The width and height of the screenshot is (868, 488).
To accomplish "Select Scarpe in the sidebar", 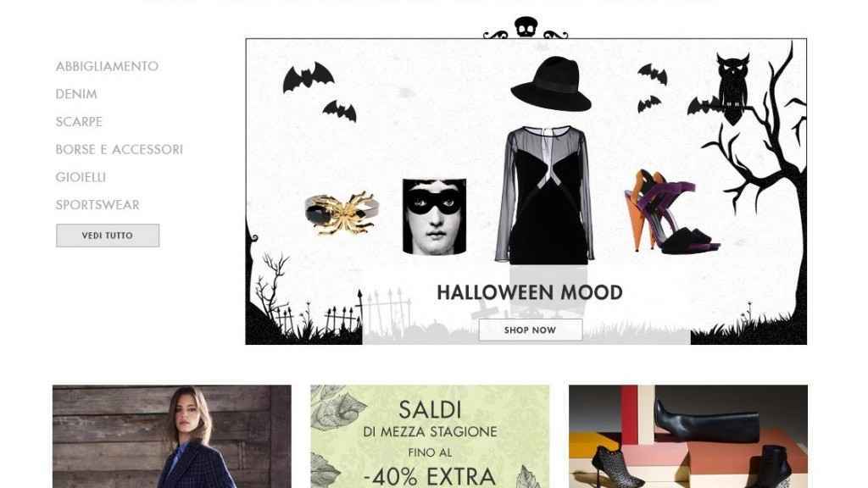I will (x=79, y=122).
